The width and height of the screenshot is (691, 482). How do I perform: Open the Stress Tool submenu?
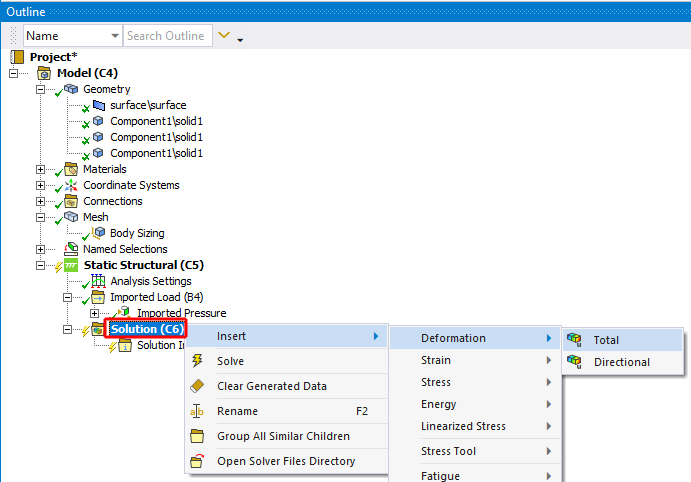(475, 451)
